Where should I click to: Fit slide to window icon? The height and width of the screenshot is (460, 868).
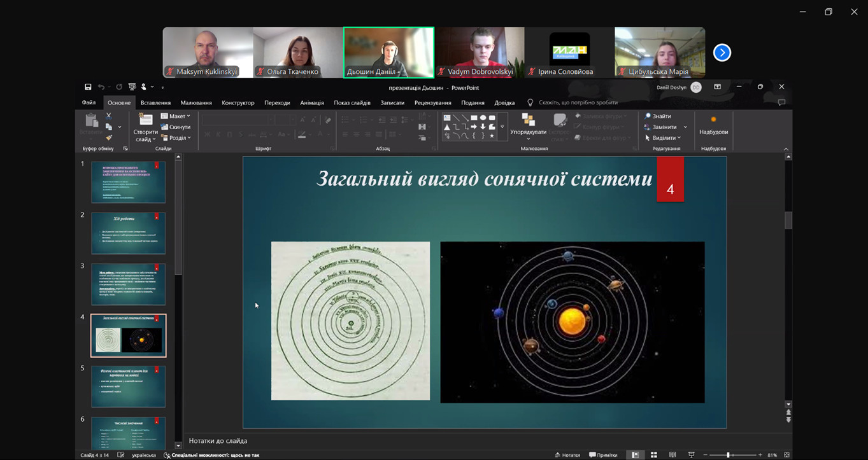pyautogui.click(x=787, y=455)
